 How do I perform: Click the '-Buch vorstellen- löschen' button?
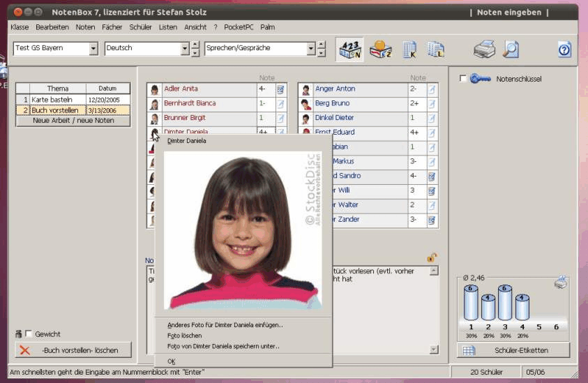[x=73, y=350]
